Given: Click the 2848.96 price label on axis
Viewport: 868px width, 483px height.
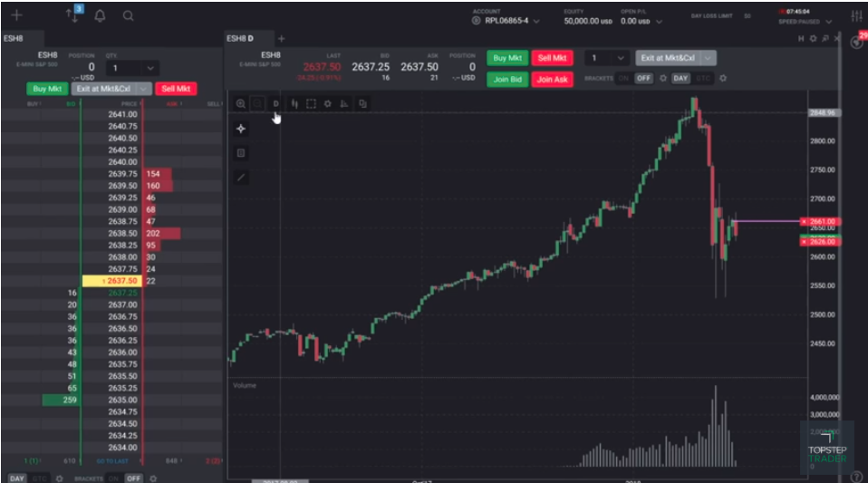Looking at the screenshot, I should [824, 113].
